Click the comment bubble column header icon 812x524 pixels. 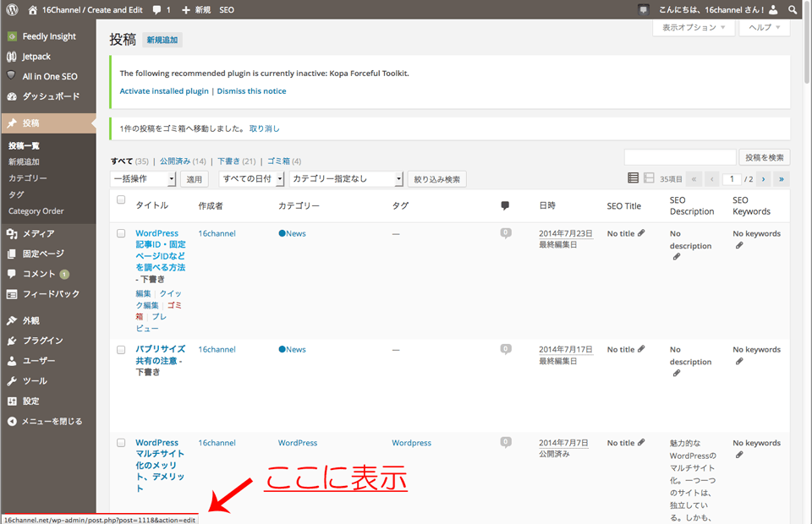click(x=505, y=205)
